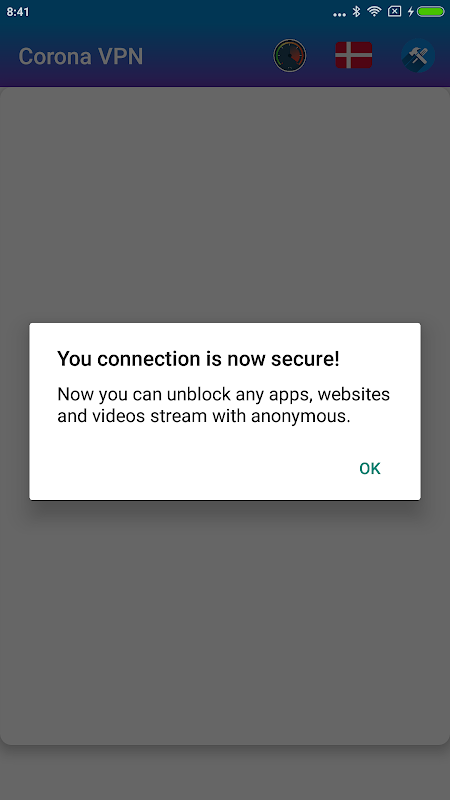This screenshot has height=800, width=450.
Task: Tap the Wi-Fi signal status icon
Action: pyautogui.click(x=374, y=11)
